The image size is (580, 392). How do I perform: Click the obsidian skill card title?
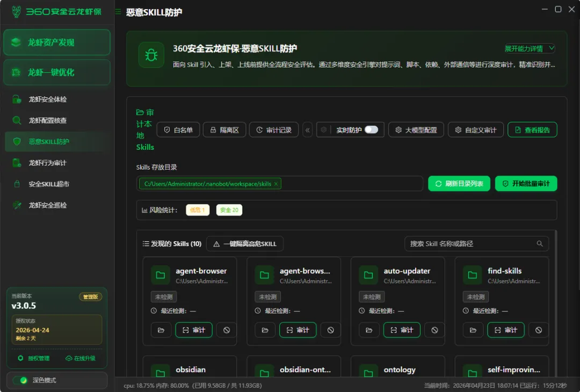191,369
